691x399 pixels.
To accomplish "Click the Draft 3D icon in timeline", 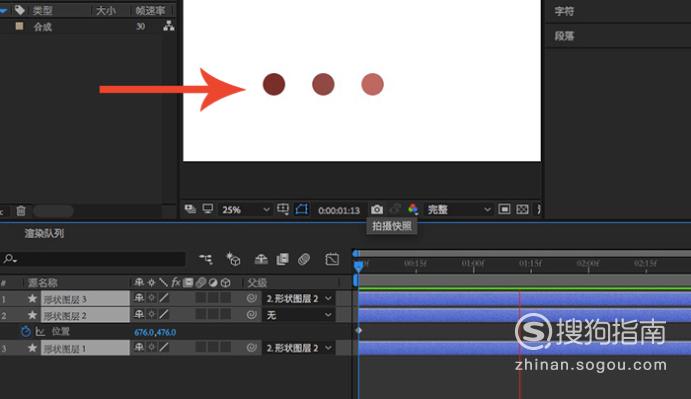I will [x=233, y=259].
